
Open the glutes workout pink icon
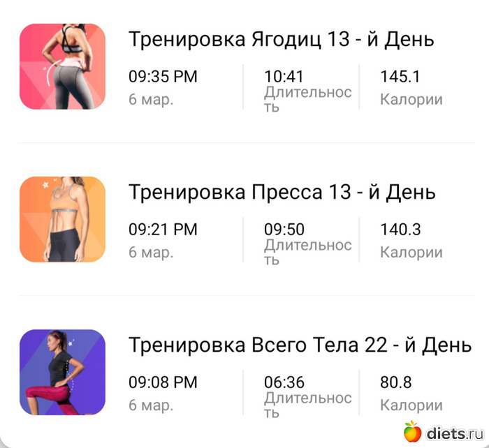(62, 67)
